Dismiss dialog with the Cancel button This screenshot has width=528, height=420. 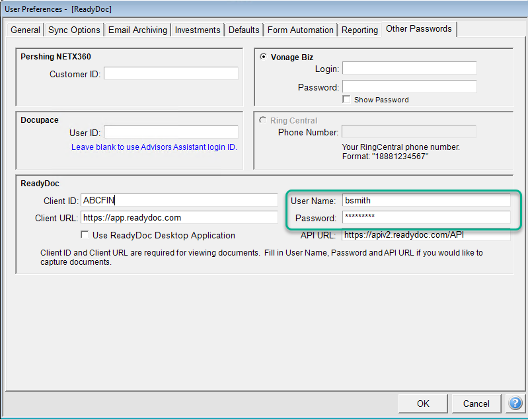(476, 403)
